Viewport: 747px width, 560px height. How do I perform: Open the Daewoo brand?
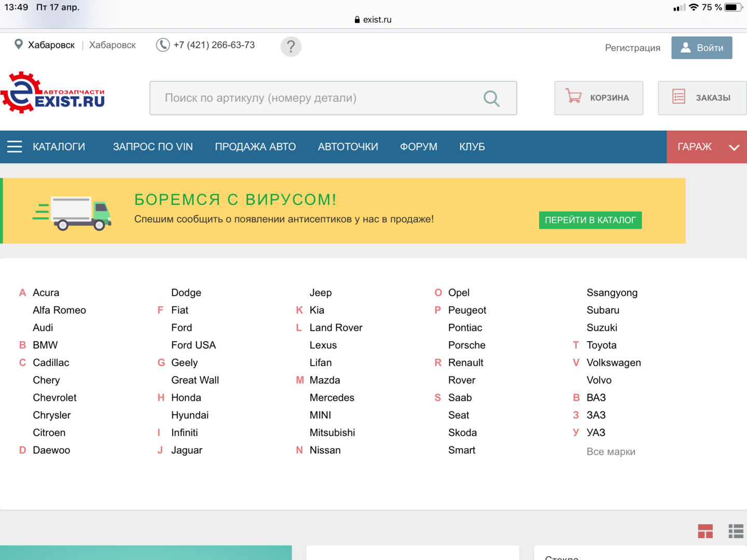coord(51,450)
